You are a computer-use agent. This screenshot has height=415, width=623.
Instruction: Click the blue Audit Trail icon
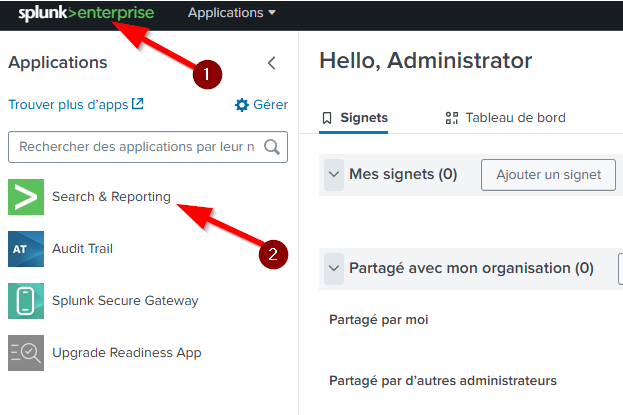26,249
